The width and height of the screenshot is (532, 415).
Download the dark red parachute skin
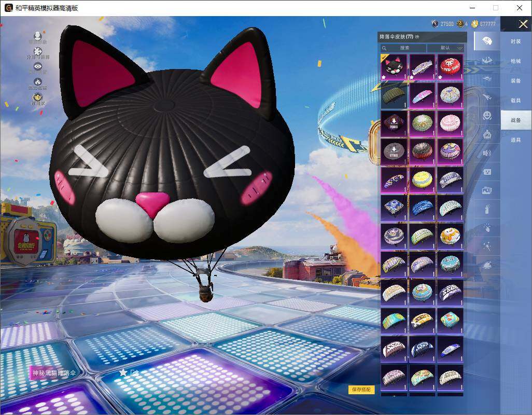click(394, 123)
